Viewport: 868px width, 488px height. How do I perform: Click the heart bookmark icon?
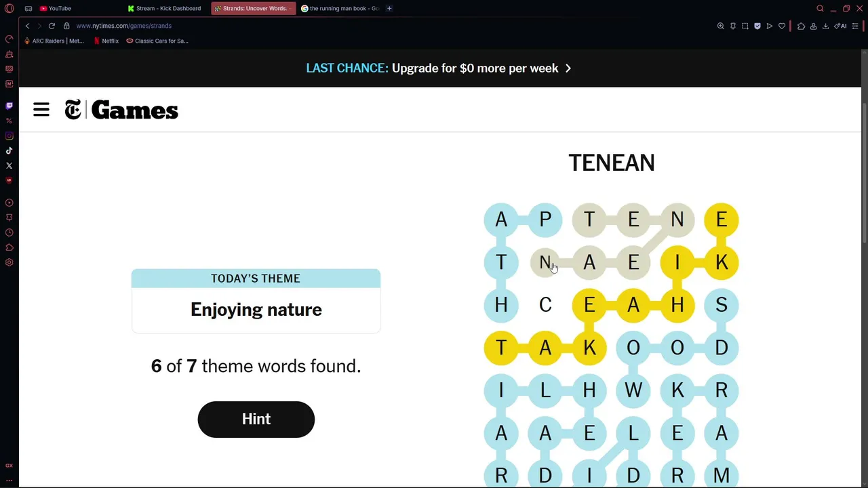tap(781, 26)
